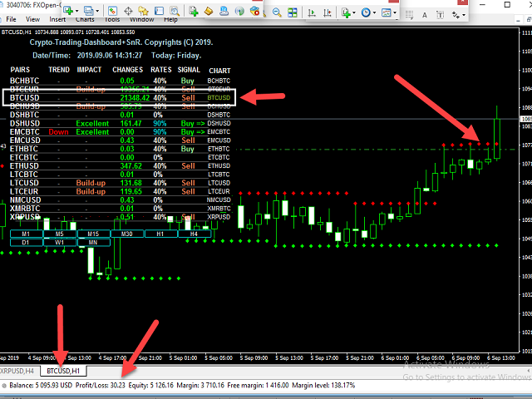
Task: Open the Help menu
Action: (x=170, y=19)
